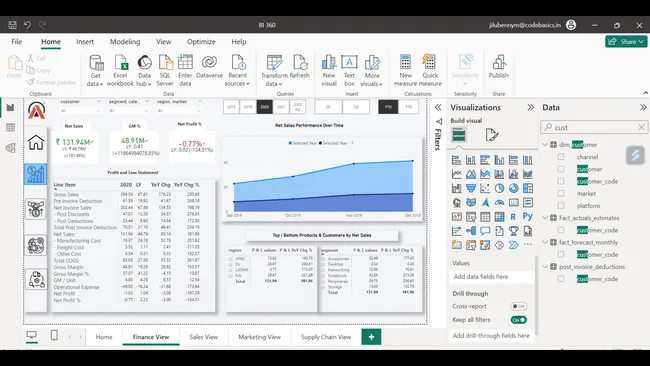This screenshot has width=650, height=366.
Task: Toggle Keep all filters switch
Action: point(518,320)
